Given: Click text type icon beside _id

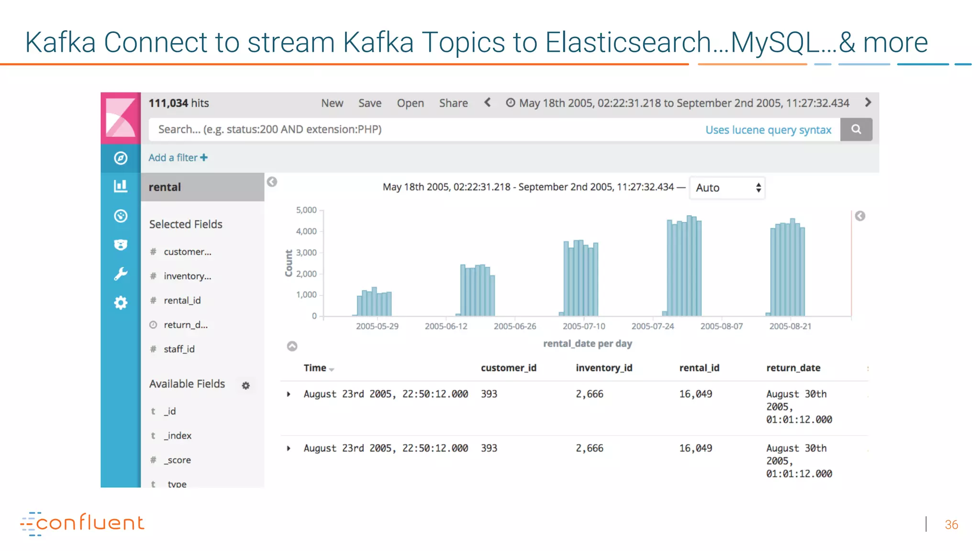Looking at the screenshot, I should point(153,411).
